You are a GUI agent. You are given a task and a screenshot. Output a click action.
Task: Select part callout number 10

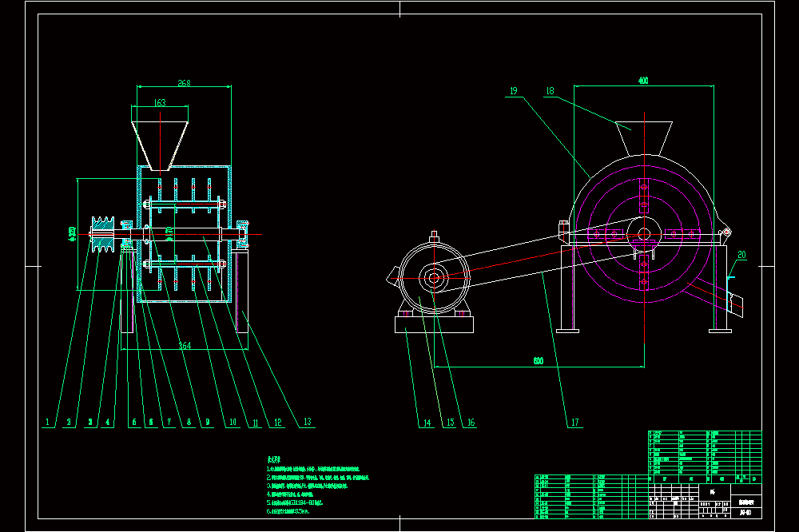233,422
